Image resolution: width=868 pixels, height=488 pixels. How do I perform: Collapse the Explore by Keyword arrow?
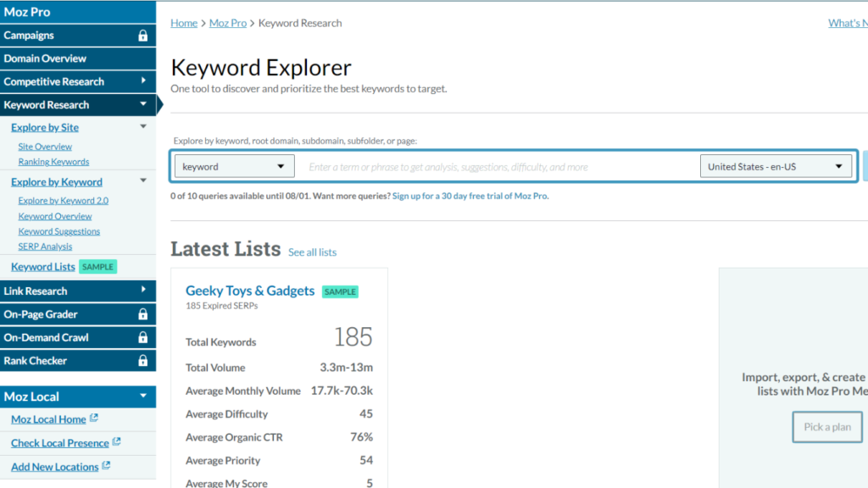(143, 181)
